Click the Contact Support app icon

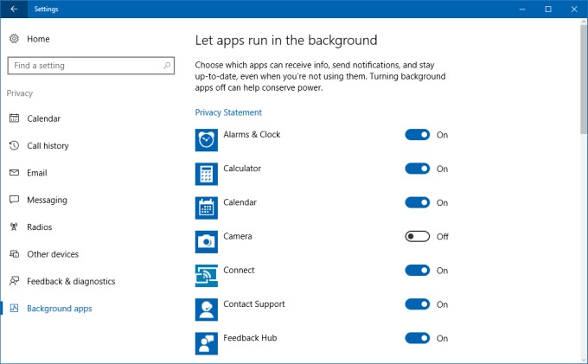[x=207, y=310]
